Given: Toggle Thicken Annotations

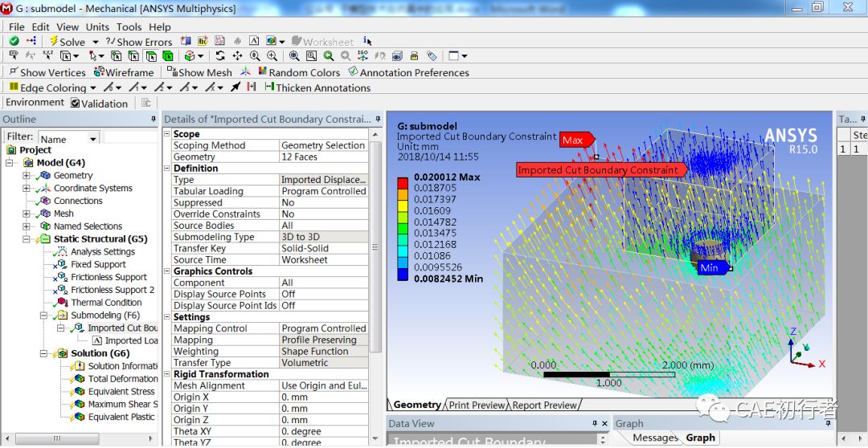Looking at the screenshot, I should click(x=317, y=88).
